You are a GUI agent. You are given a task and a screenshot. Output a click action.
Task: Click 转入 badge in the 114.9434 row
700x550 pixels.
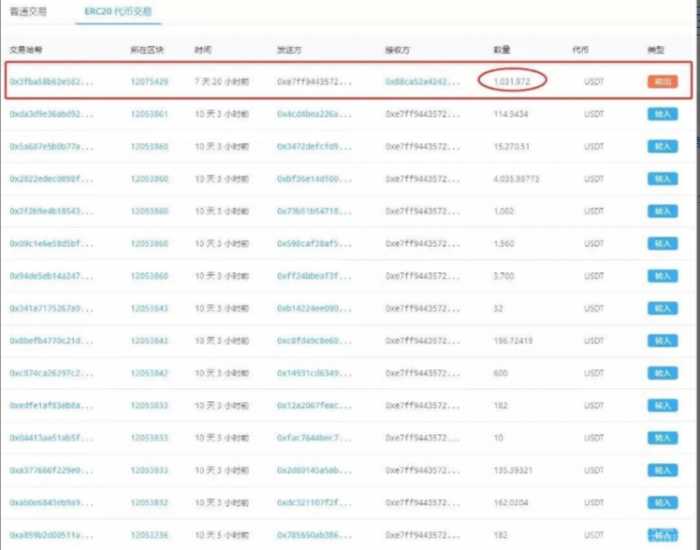(661, 114)
